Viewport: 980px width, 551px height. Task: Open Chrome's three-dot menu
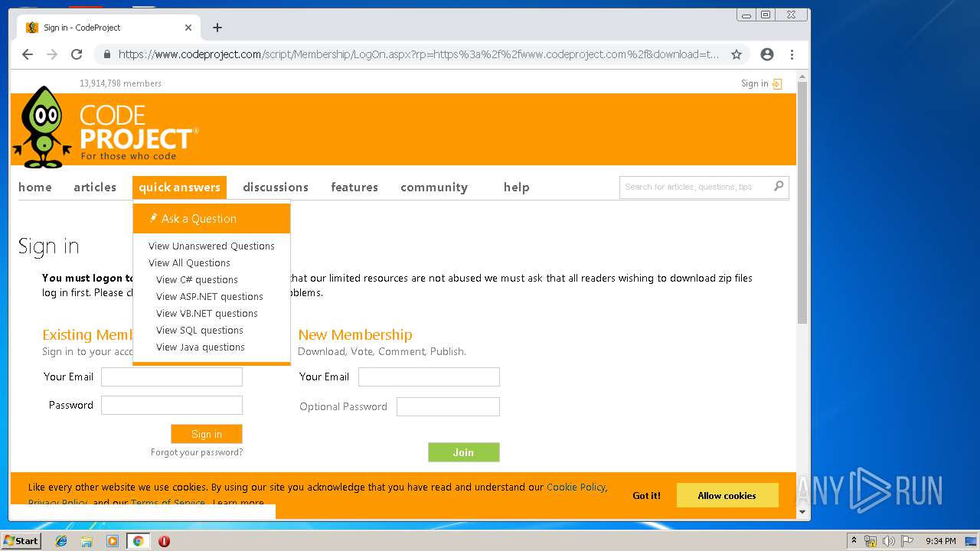[792, 54]
